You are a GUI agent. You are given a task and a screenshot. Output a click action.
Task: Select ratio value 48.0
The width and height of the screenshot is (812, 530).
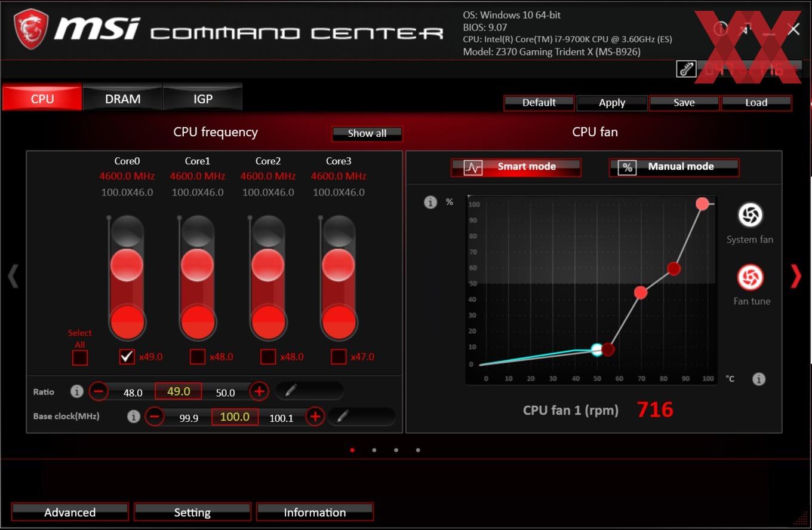click(x=133, y=393)
